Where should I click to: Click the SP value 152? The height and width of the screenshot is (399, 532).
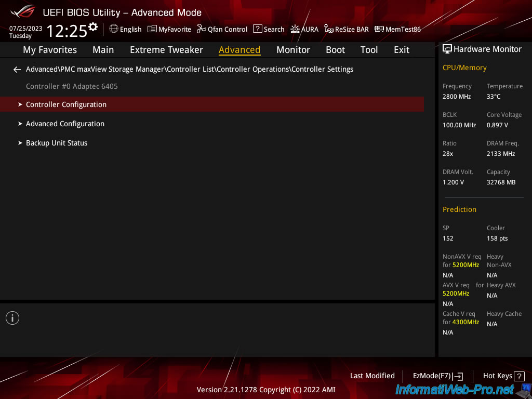click(x=448, y=238)
